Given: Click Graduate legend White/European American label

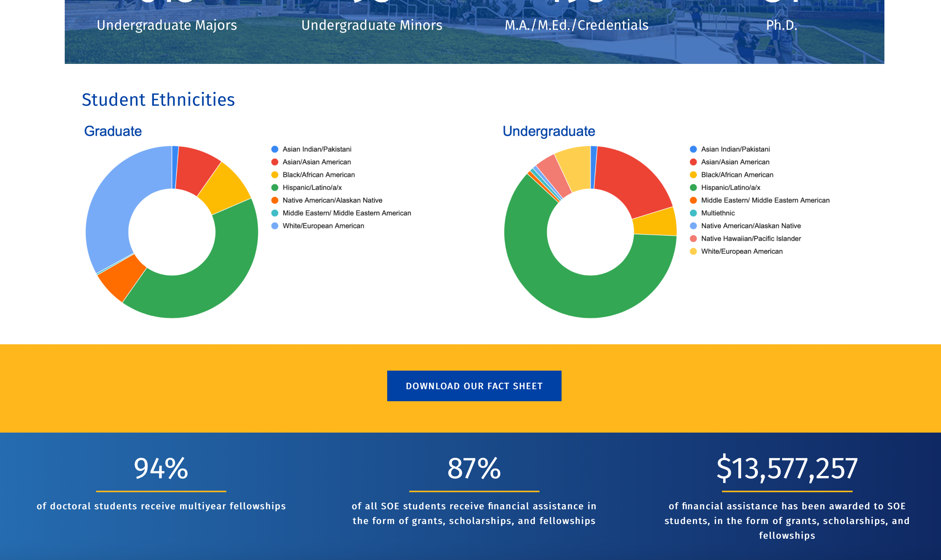Looking at the screenshot, I should [x=323, y=226].
